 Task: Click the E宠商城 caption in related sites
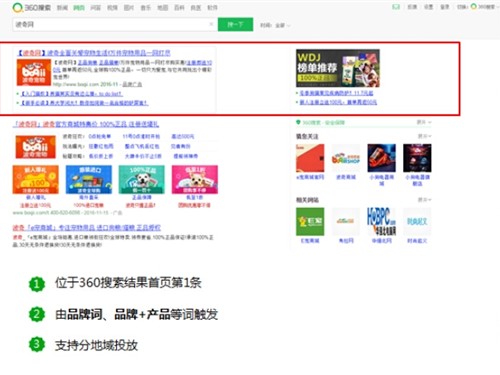pyautogui.click(x=310, y=240)
